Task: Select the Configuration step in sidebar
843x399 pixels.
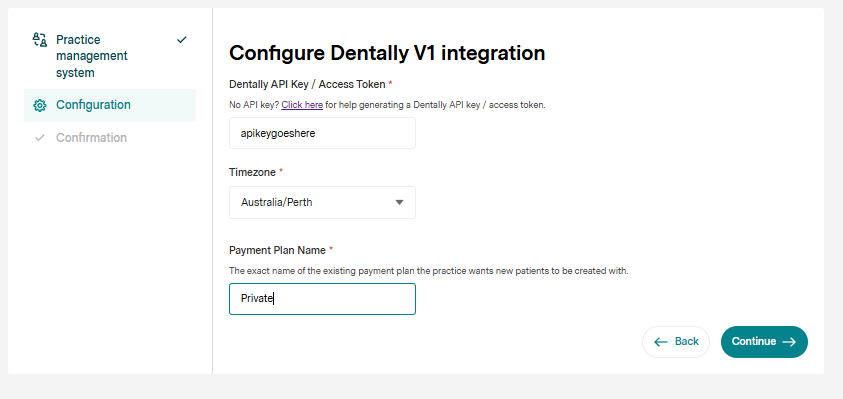Action: (x=110, y=105)
